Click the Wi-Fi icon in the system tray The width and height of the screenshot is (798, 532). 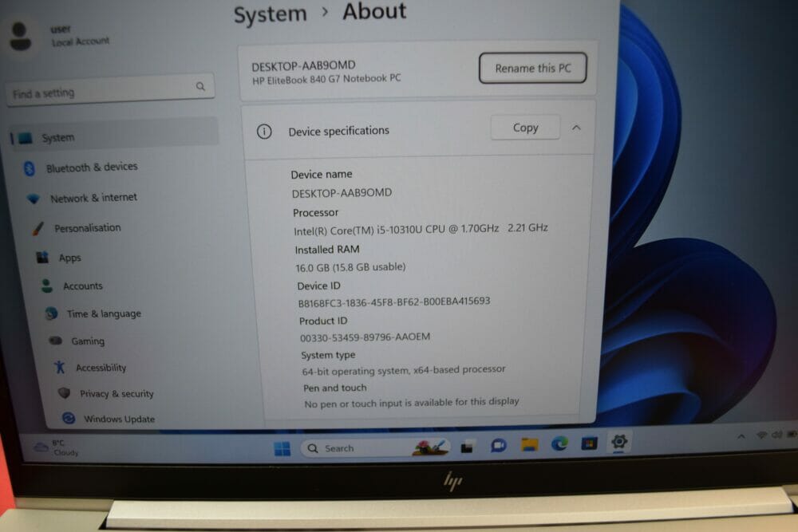point(761,435)
